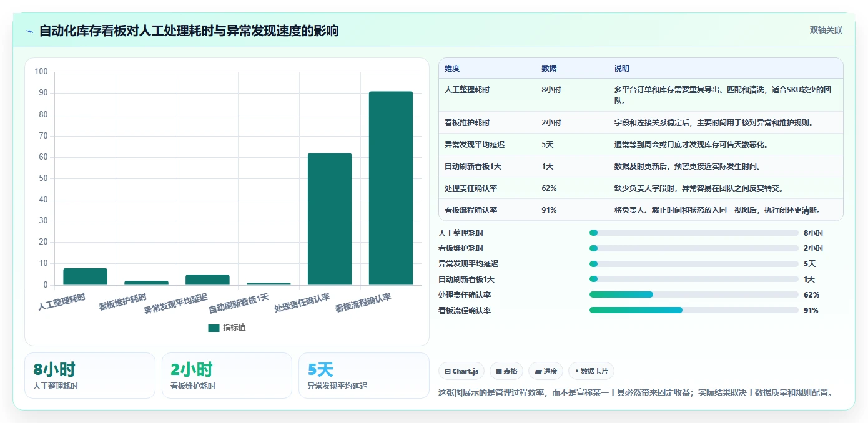Click the 异常发现平均延迟 progress bar
Viewport: 868px width, 423px height.
point(694,264)
